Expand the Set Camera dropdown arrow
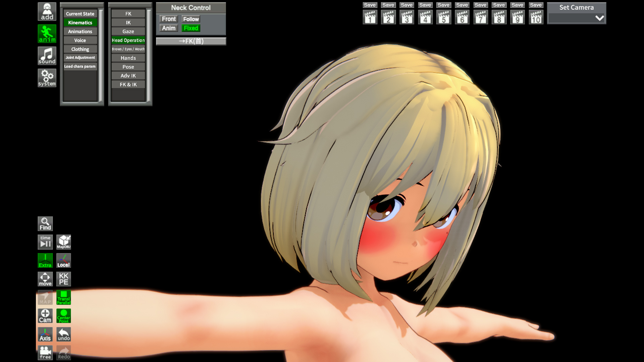Image resolution: width=644 pixels, height=362 pixels. tap(599, 18)
